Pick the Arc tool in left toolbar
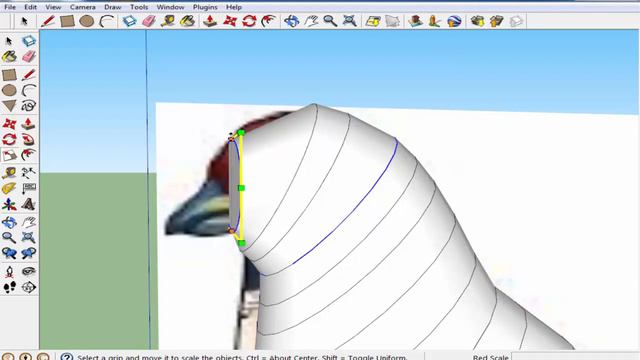This screenshot has height=360, width=640. pyautogui.click(x=29, y=90)
